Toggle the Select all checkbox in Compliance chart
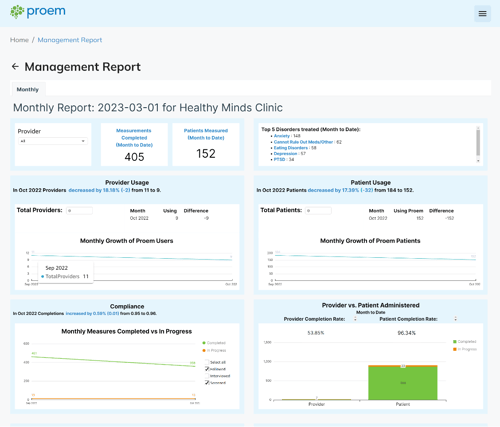The width and height of the screenshot is (500, 427). tap(207, 362)
